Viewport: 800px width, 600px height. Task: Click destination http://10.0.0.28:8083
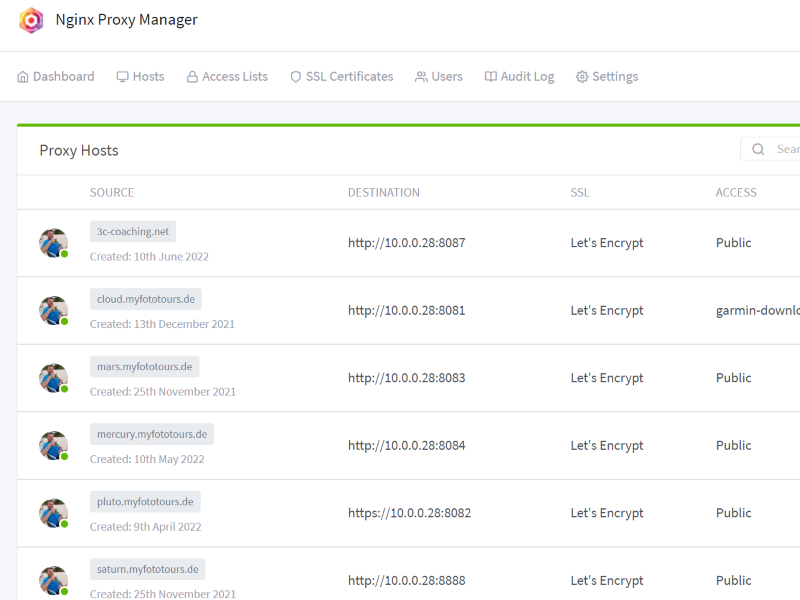(407, 378)
